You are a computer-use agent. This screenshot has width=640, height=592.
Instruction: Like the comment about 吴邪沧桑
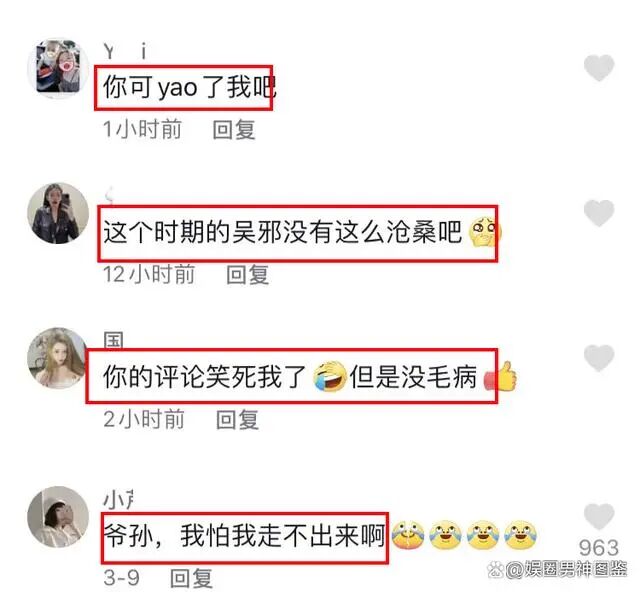coord(599,213)
